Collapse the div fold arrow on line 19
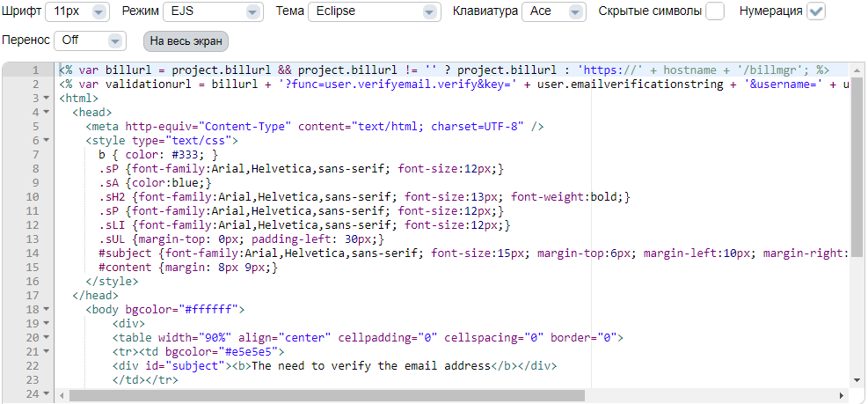This screenshot has width=868, height=404. pos(46,323)
